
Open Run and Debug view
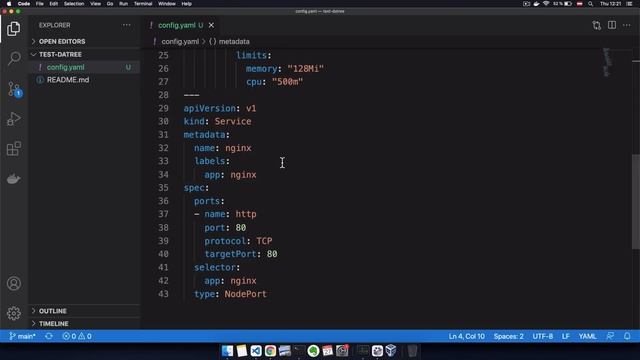tap(13, 119)
